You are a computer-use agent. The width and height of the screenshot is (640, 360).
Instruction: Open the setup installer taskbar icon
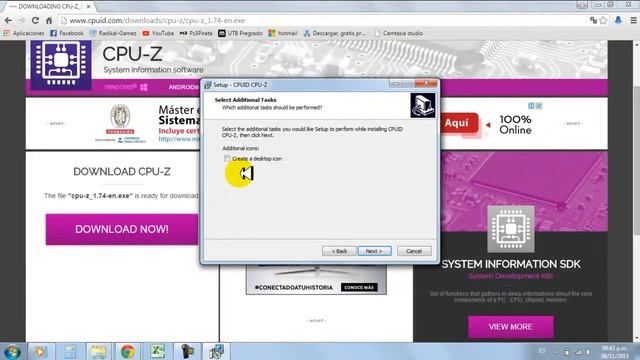pos(216,351)
